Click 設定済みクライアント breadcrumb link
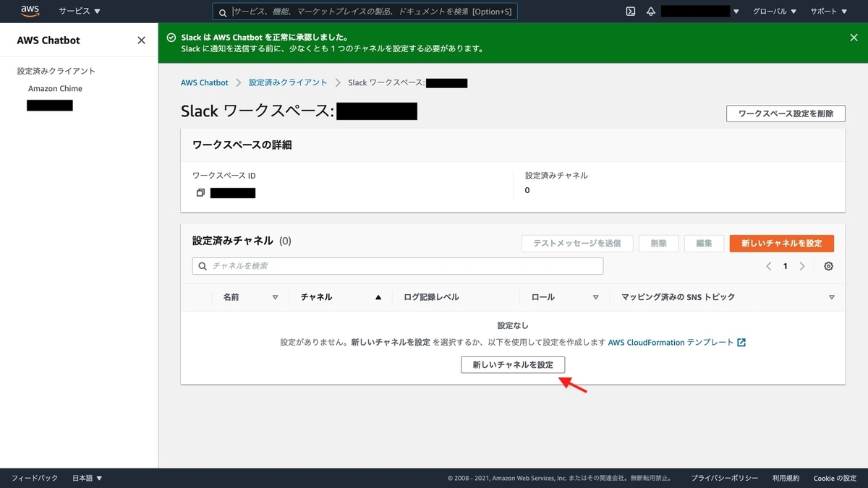The width and height of the screenshot is (868, 488). click(288, 83)
